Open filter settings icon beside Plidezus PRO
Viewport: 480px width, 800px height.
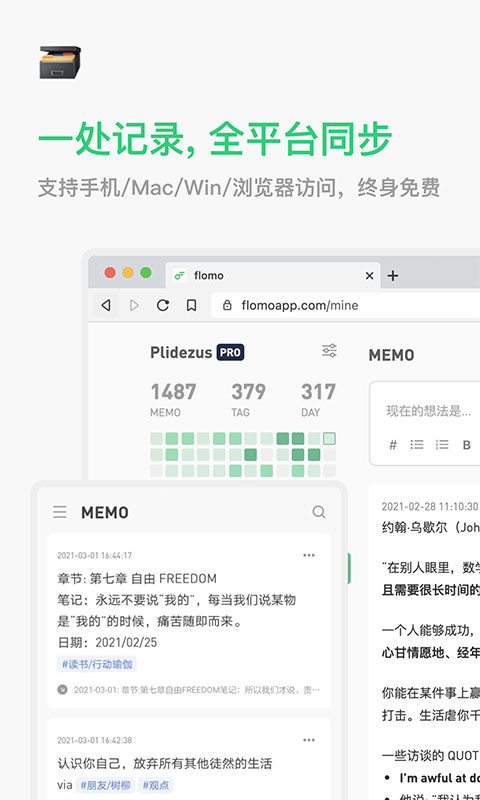pyautogui.click(x=329, y=351)
